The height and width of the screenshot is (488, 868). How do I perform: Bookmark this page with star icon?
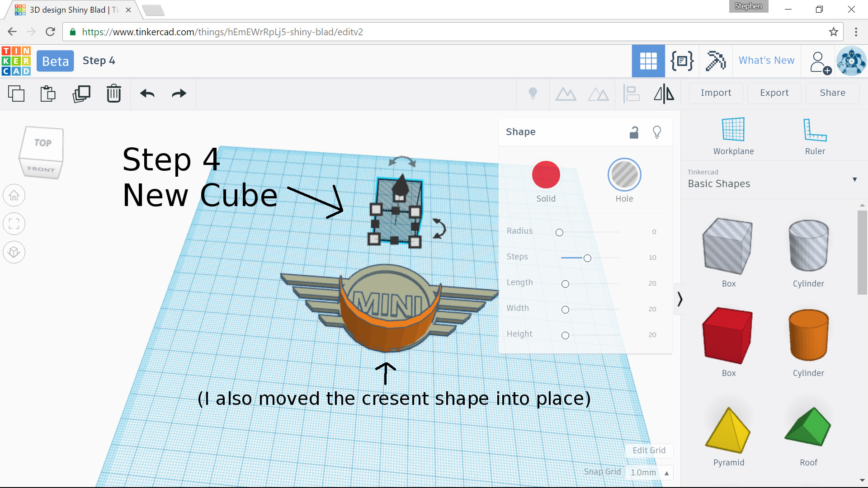click(833, 32)
